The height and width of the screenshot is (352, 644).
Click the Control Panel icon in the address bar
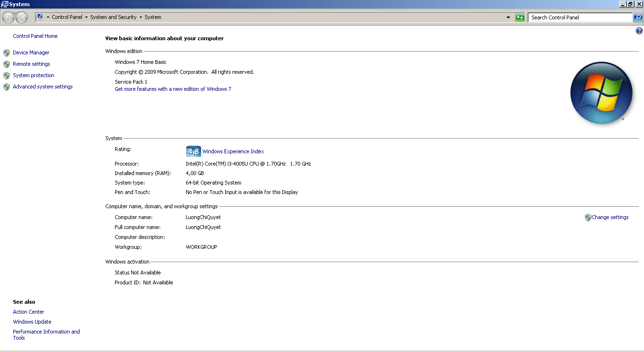tap(39, 17)
